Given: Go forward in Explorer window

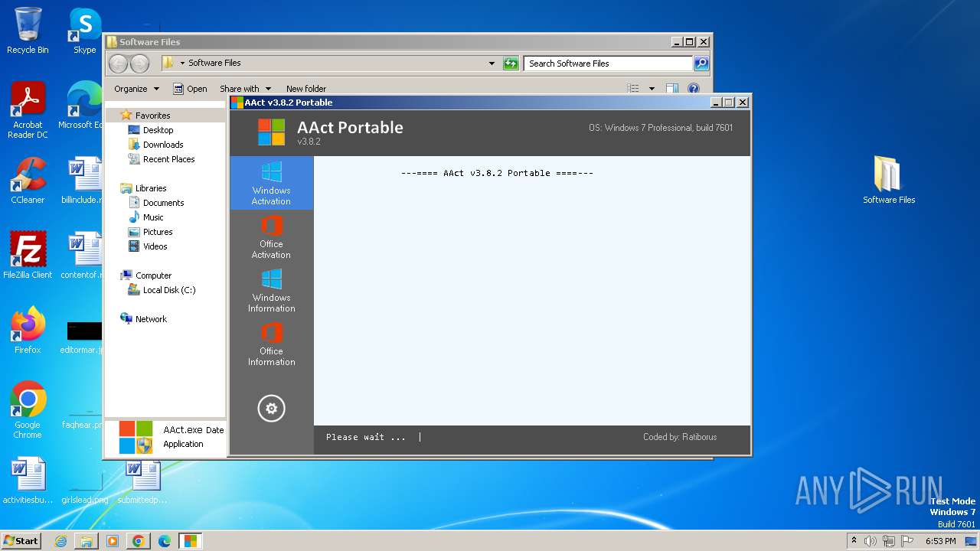Looking at the screenshot, I should [x=139, y=64].
